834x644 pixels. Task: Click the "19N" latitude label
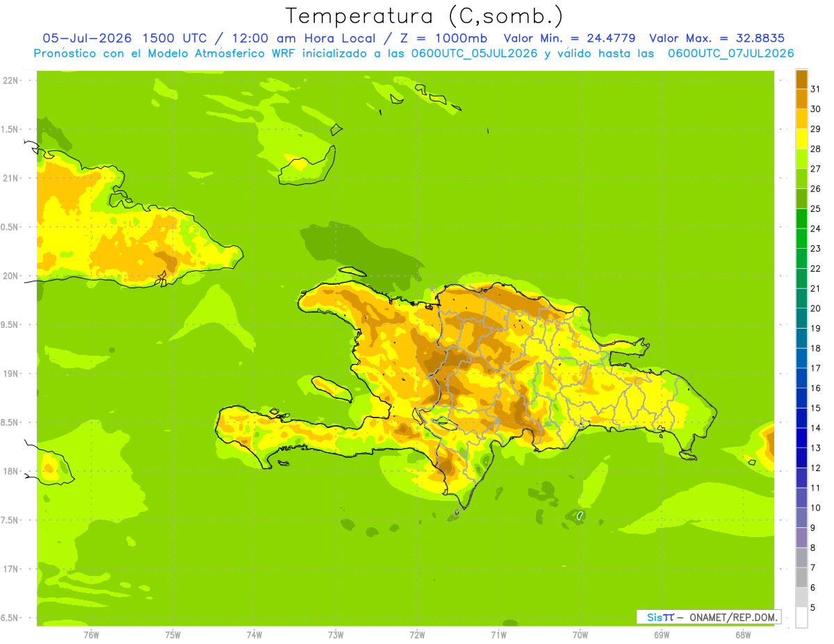point(10,374)
